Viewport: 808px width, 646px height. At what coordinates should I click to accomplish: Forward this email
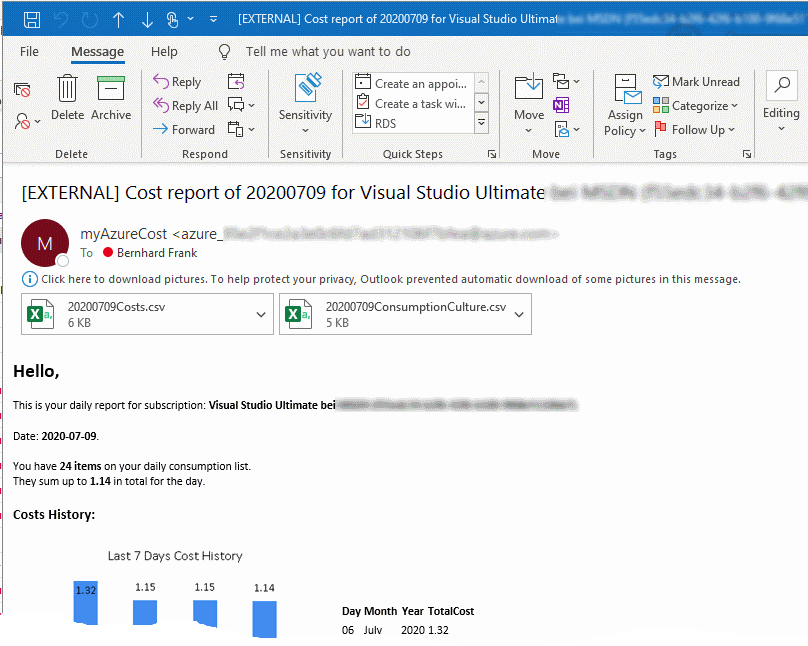185,129
